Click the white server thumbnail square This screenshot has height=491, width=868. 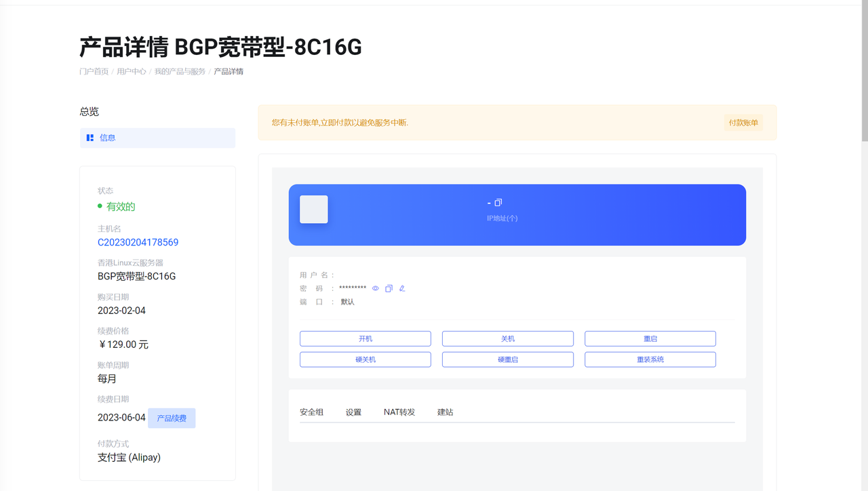click(x=314, y=210)
